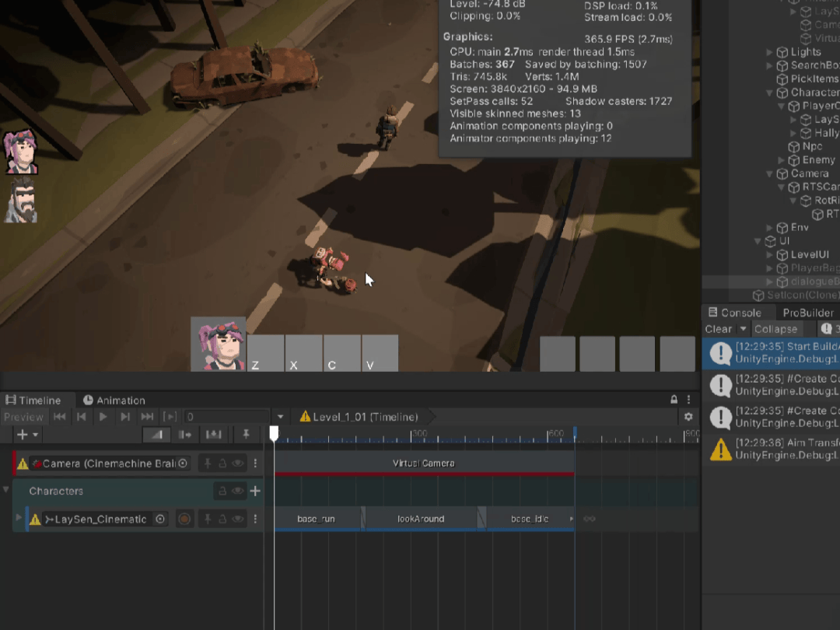Add a track to Characters group

pyautogui.click(x=255, y=491)
